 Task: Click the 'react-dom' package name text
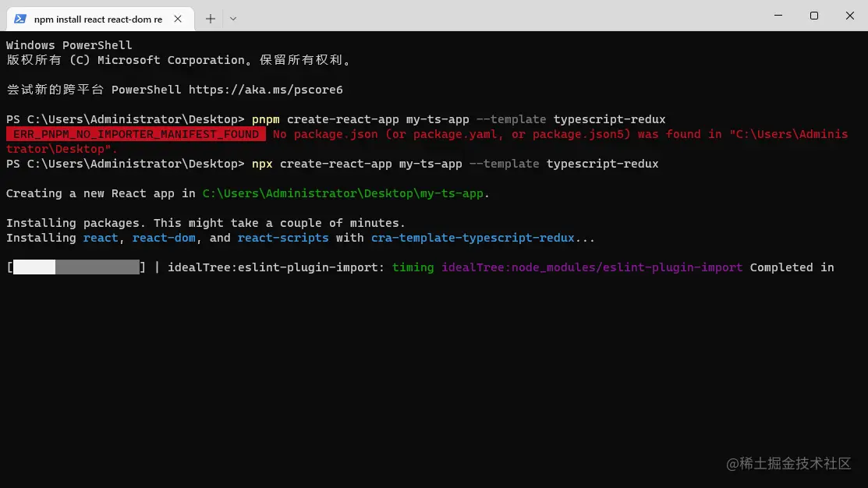click(163, 238)
